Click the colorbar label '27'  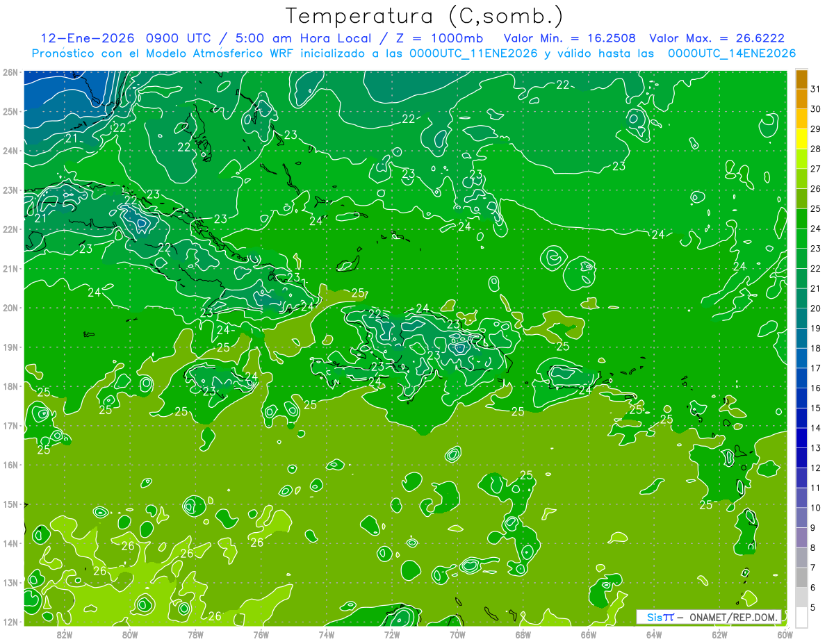pos(816,169)
